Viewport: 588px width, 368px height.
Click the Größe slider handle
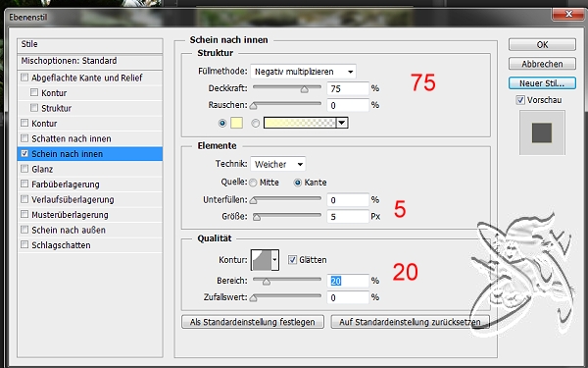[257, 217]
